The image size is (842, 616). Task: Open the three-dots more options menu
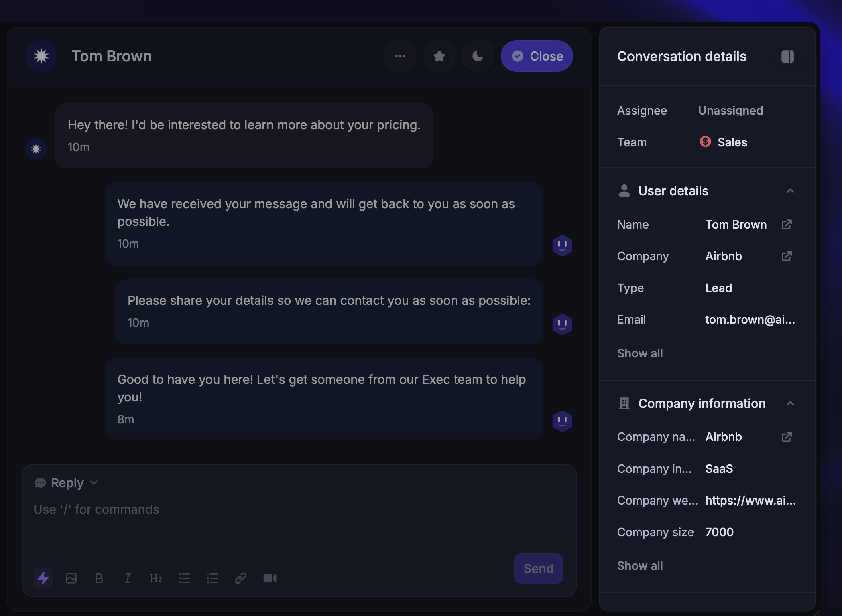coord(400,56)
